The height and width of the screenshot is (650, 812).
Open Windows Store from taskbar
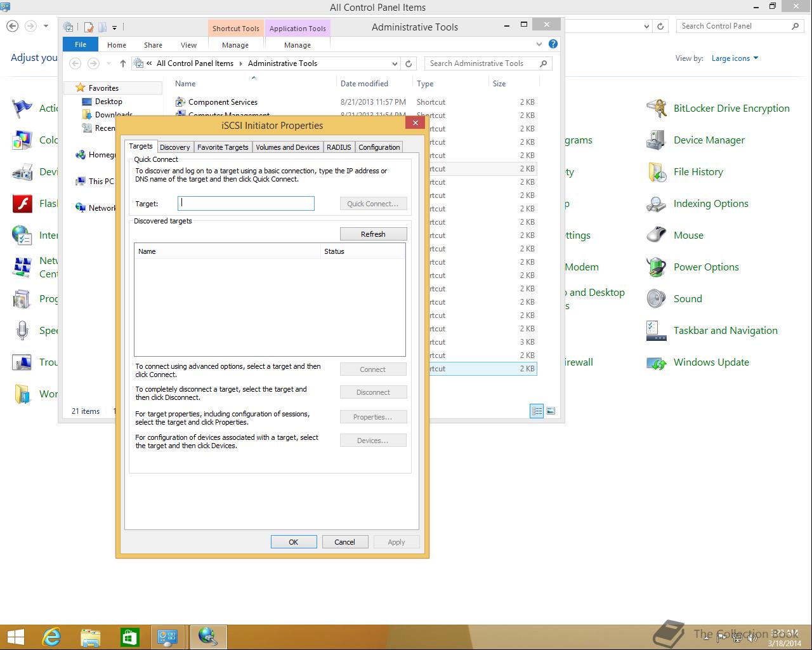click(x=130, y=637)
